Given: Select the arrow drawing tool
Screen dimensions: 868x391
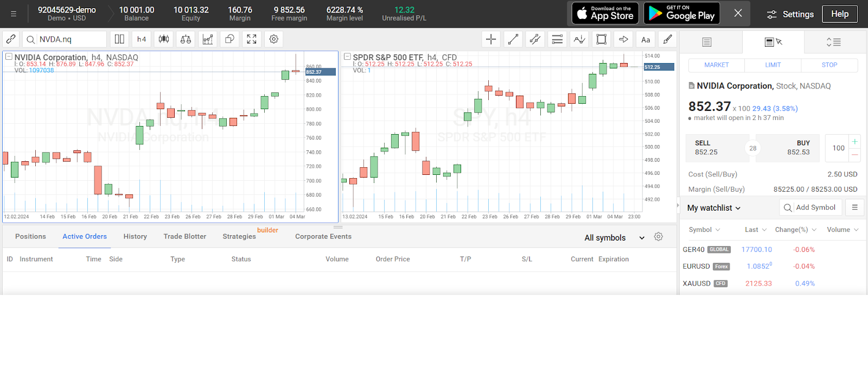Looking at the screenshot, I should click(x=623, y=39).
